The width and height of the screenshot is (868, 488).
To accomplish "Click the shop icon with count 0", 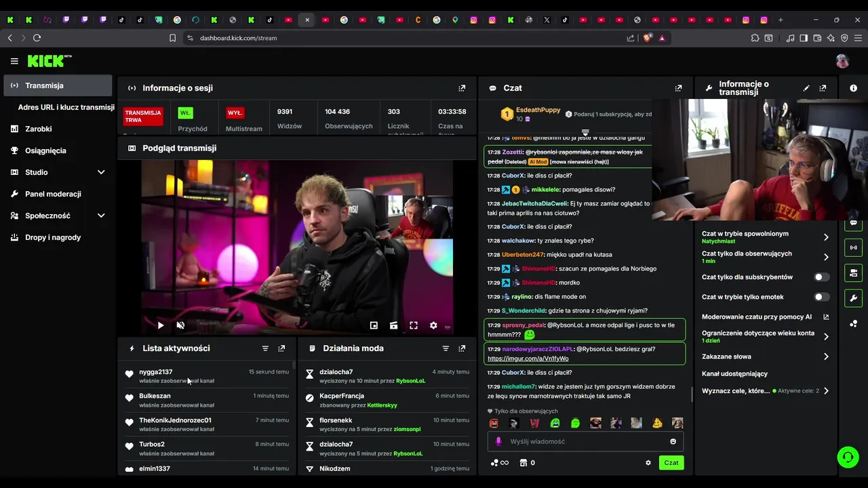I will (x=527, y=463).
